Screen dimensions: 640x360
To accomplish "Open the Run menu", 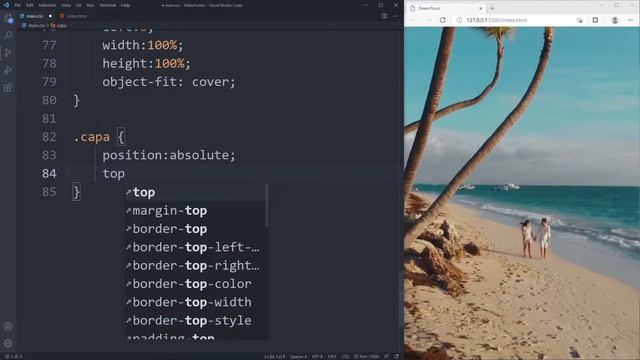I will tap(91, 5).
